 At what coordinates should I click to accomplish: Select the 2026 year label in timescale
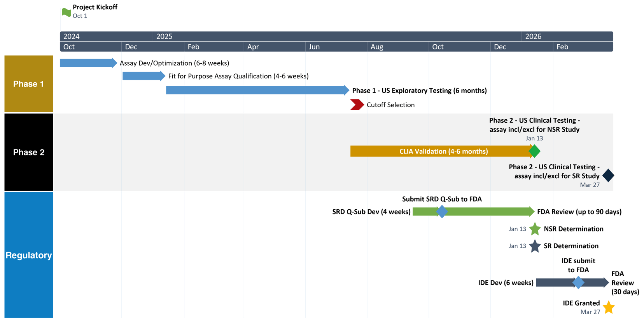click(533, 37)
